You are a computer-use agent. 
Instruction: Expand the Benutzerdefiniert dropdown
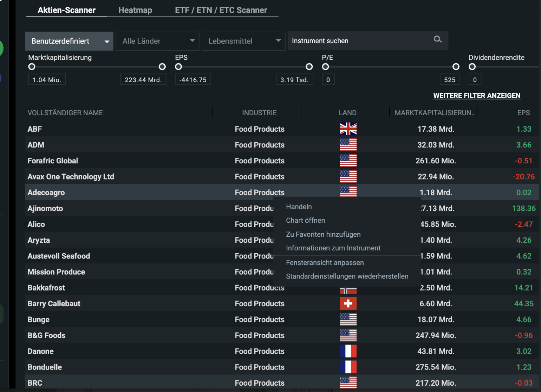[69, 41]
